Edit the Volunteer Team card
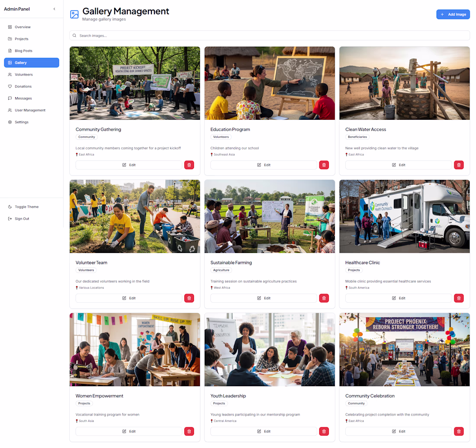 [x=129, y=298]
